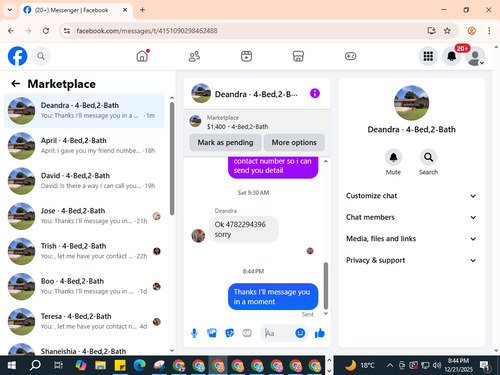Open the Deandra - 4-Bed,2-Bath conversation

pyautogui.click(x=84, y=111)
